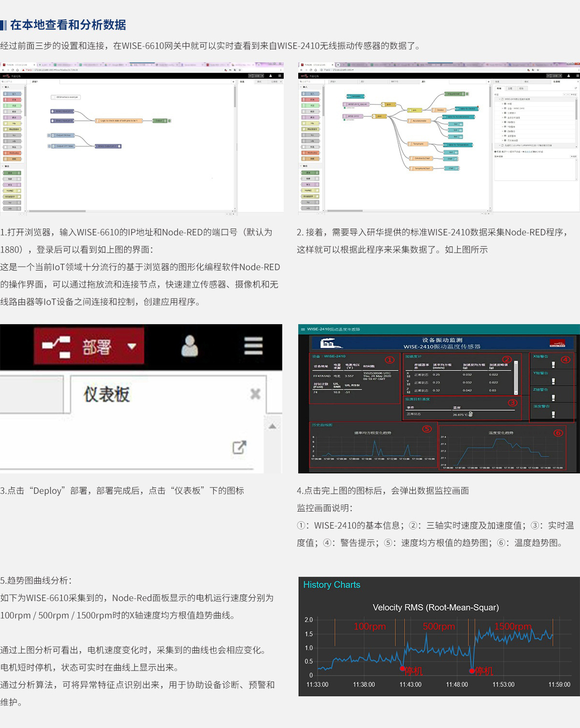
Task: Select the 'table for Accelerometer' node
Action: pyautogui.click(x=459, y=117)
